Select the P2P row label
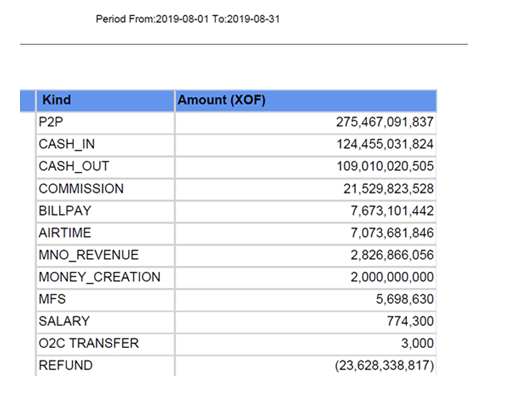Viewport: 508px width, 412px height. [105, 122]
